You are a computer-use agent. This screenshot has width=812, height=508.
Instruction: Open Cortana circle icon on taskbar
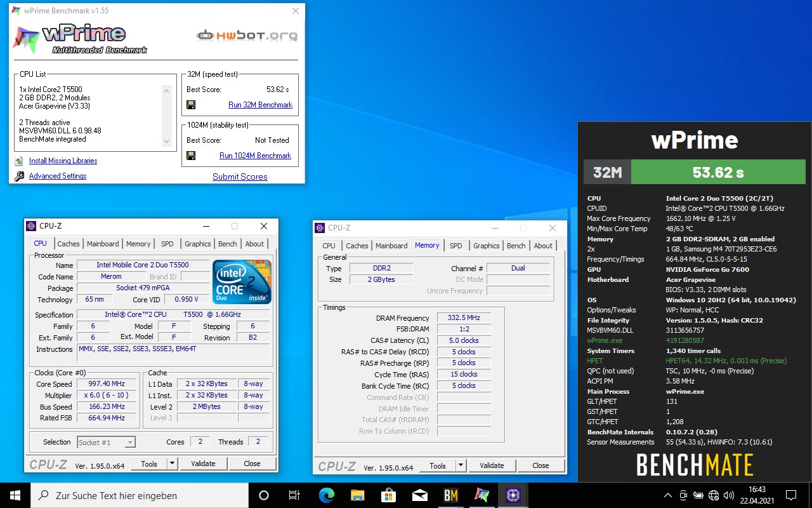coord(264,495)
